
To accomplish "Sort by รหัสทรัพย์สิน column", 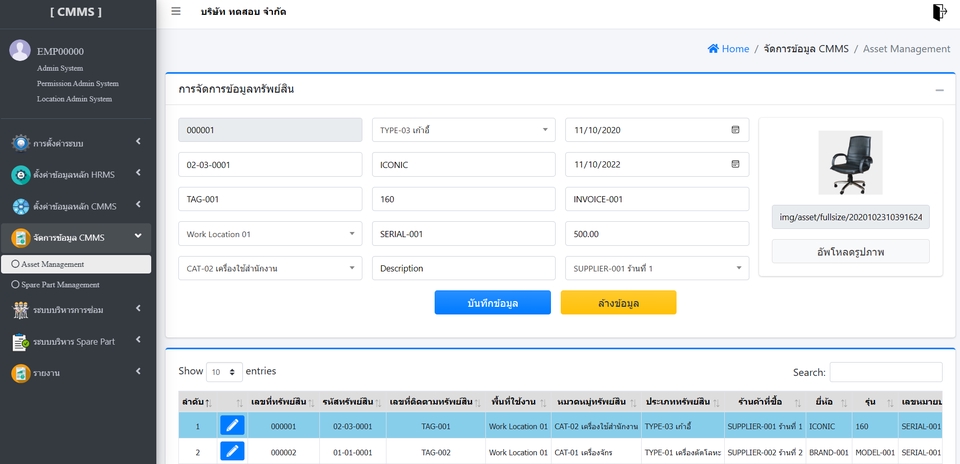I will (379, 402).
